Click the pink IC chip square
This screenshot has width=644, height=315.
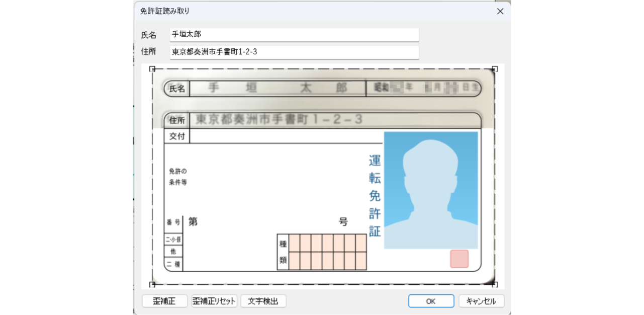(x=458, y=259)
